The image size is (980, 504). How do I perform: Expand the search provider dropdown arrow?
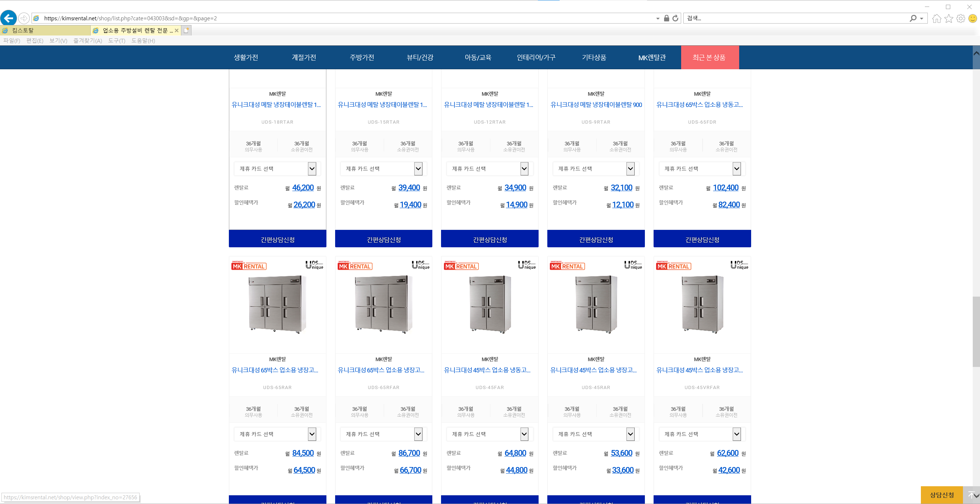click(x=921, y=18)
